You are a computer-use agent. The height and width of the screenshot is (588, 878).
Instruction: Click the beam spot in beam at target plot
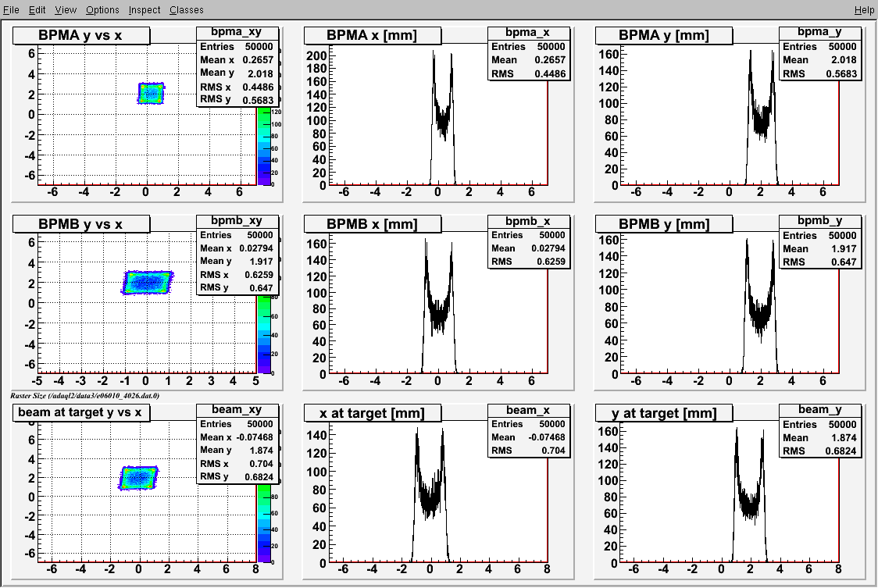click(x=138, y=478)
